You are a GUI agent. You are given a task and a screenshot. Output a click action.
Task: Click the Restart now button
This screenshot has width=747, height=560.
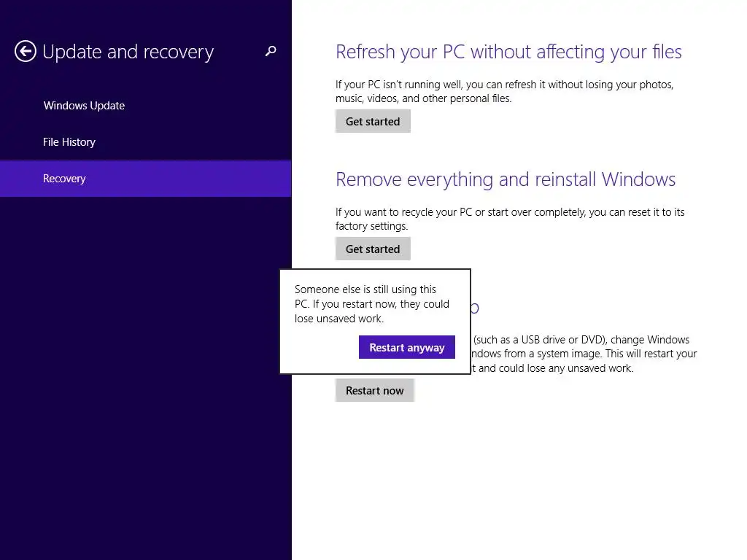pyautogui.click(x=374, y=391)
